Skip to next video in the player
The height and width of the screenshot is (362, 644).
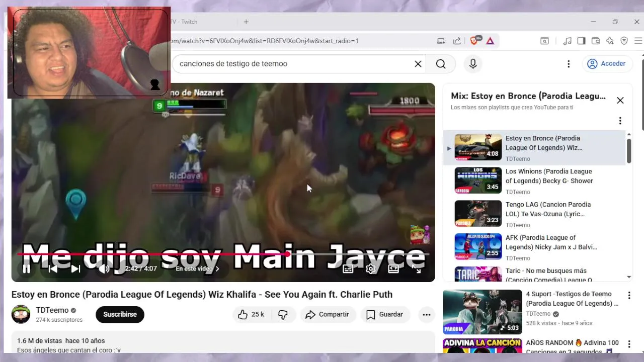[x=75, y=269]
